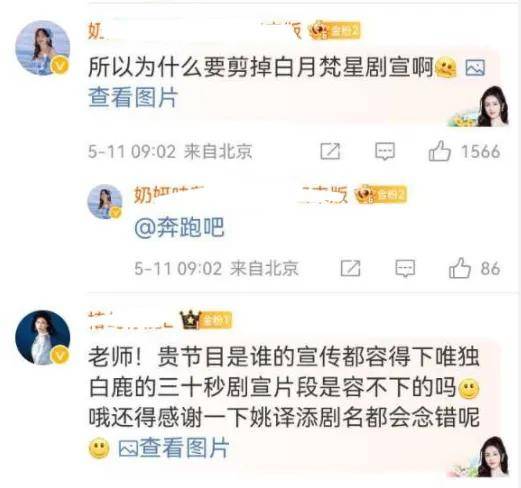Open the username of first commenter
The height and width of the screenshot is (488, 521).
[195, 31]
